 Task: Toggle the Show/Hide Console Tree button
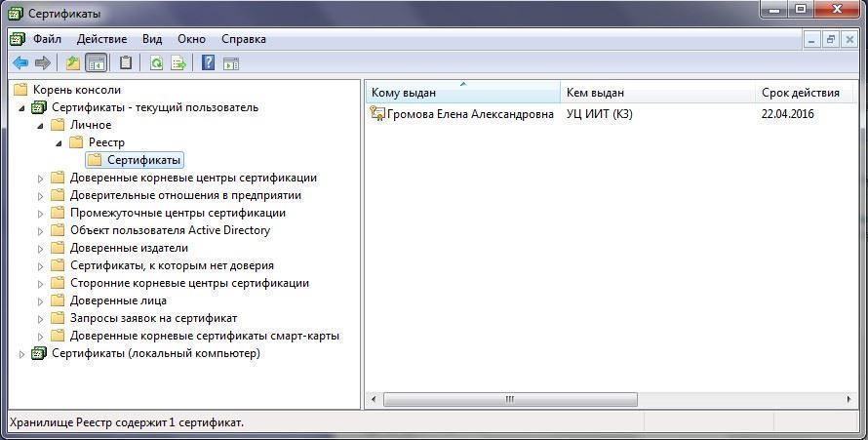(x=97, y=63)
